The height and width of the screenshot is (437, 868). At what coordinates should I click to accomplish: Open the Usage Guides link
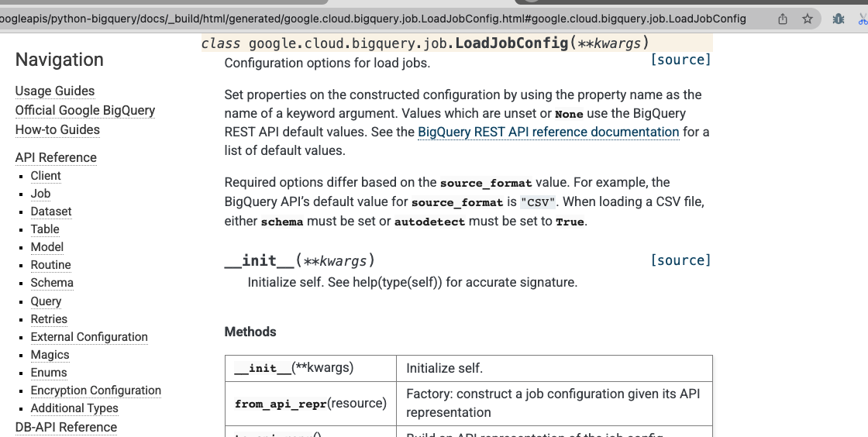click(55, 91)
